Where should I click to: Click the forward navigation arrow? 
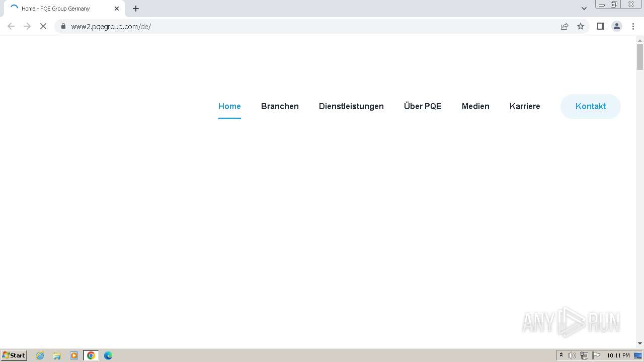[x=27, y=26]
